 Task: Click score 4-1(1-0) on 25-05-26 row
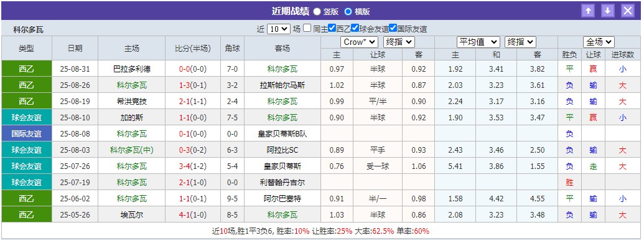tap(193, 214)
